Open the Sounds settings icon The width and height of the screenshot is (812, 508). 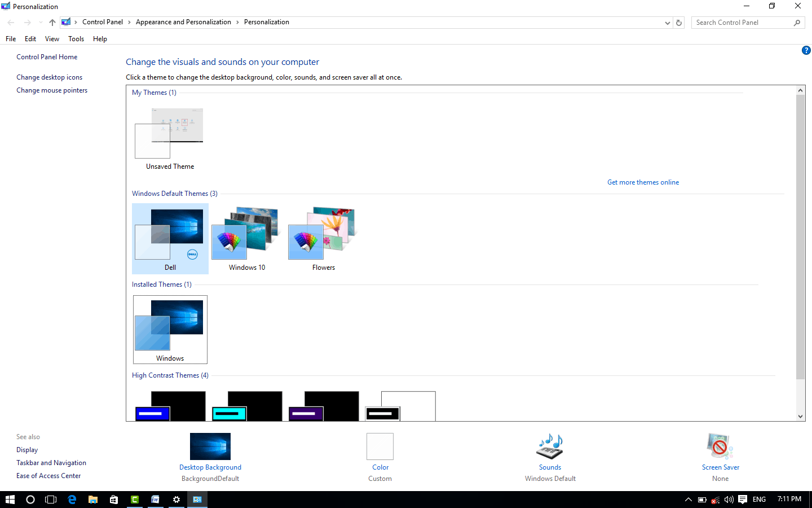pyautogui.click(x=550, y=446)
